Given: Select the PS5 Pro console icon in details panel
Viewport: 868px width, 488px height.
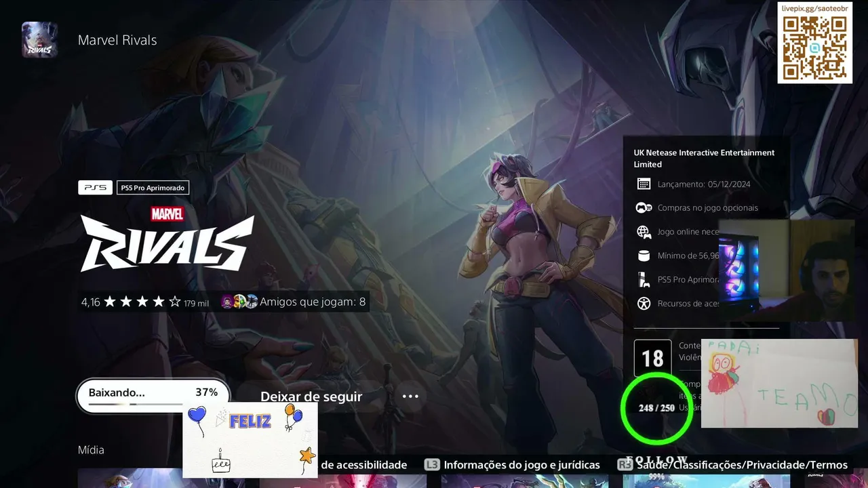Looking at the screenshot, I should coord(644,279).
